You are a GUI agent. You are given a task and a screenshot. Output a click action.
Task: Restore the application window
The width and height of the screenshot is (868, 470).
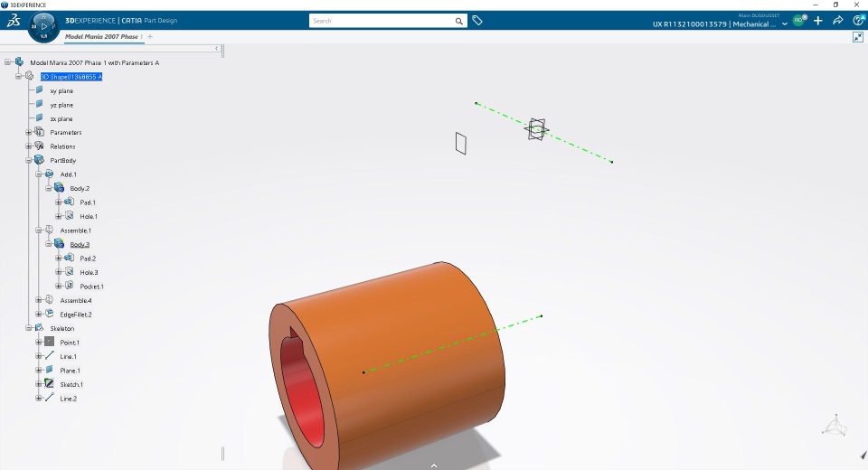835,5
